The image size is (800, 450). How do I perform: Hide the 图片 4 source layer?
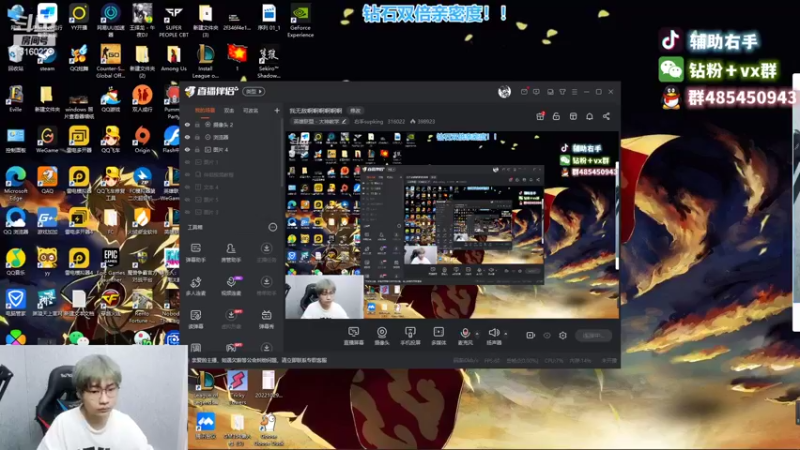pyautogui.click(x=187, y=149)
